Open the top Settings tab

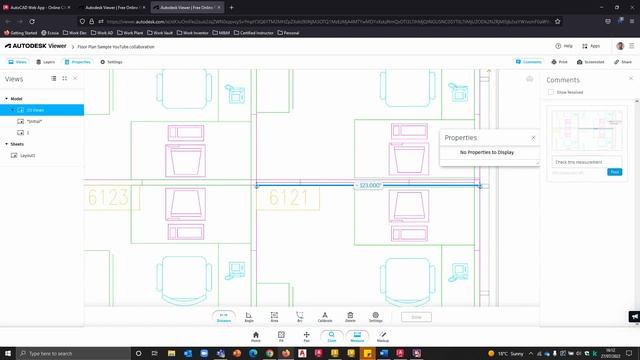pos(111,62)
